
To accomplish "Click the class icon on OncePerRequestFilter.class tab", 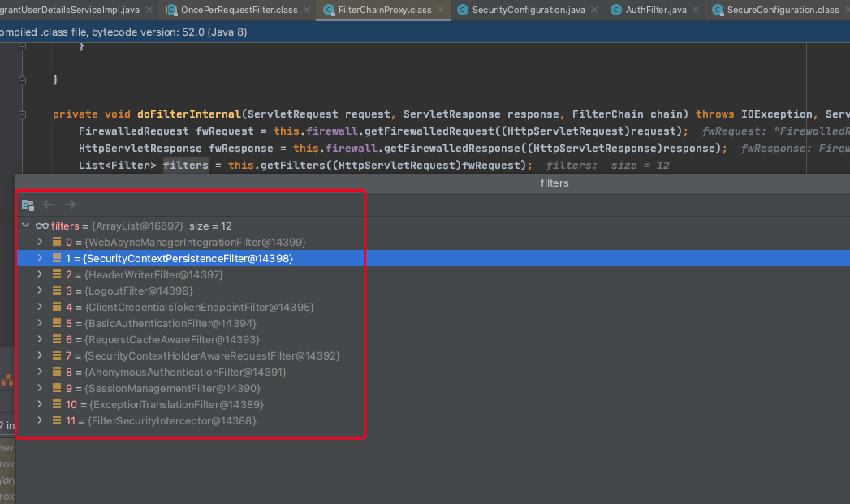I will point(171,11).
